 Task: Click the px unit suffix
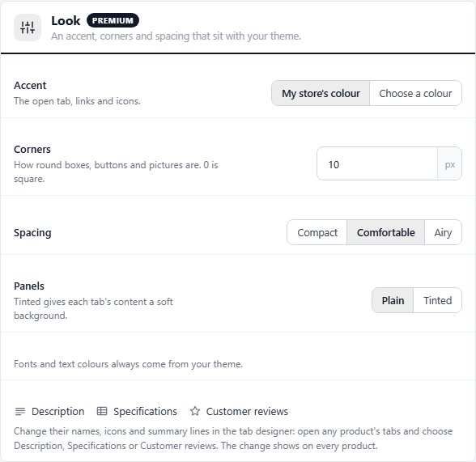click(449, 164)
